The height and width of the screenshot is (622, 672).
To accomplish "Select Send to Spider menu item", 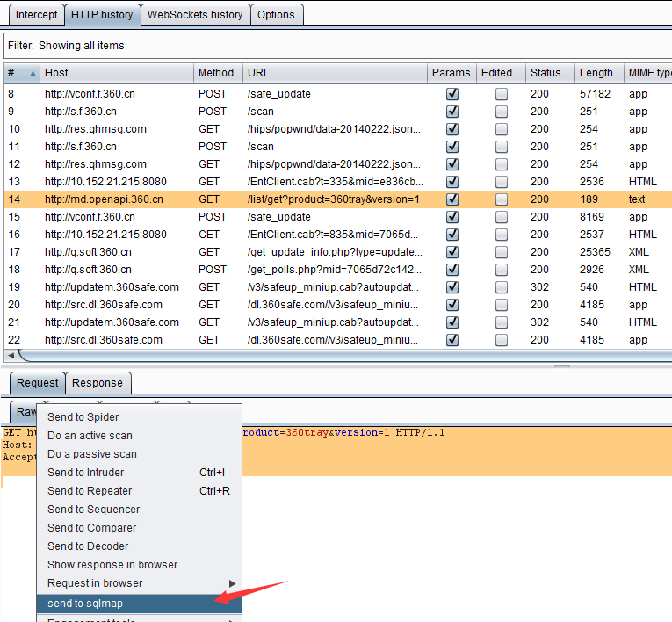I will point(83,417).
